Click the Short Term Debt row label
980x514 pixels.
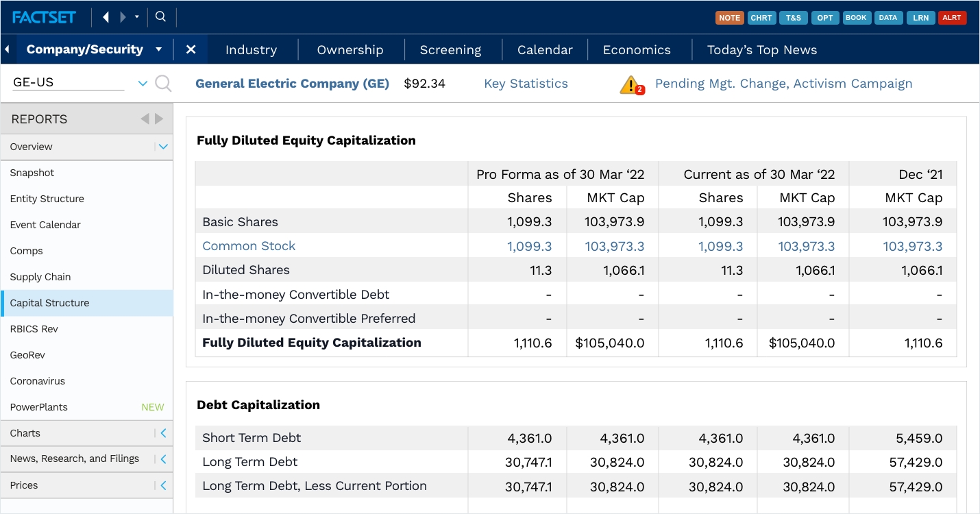(252, 438)
